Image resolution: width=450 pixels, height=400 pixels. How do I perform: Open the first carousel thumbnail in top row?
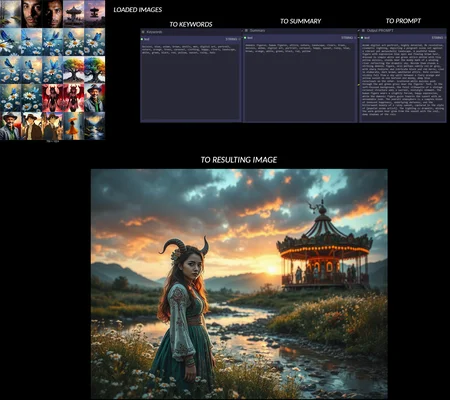pyautogui.click(x=73, y=14)
